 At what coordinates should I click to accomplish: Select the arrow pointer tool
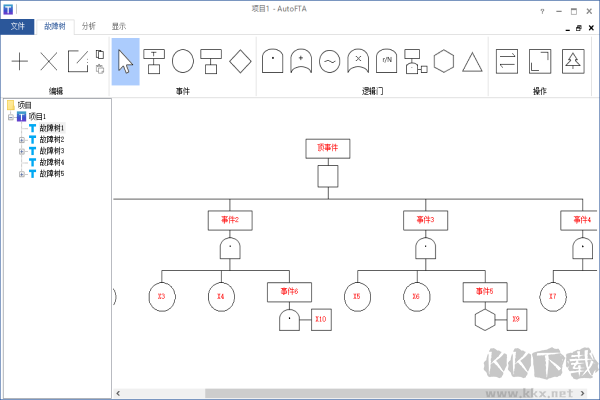click(125, 61)
